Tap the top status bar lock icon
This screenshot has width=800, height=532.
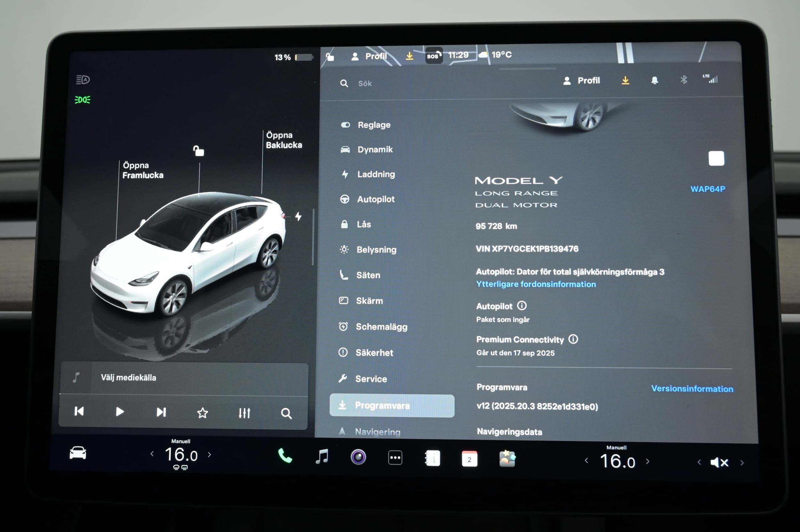pos(330,57)
